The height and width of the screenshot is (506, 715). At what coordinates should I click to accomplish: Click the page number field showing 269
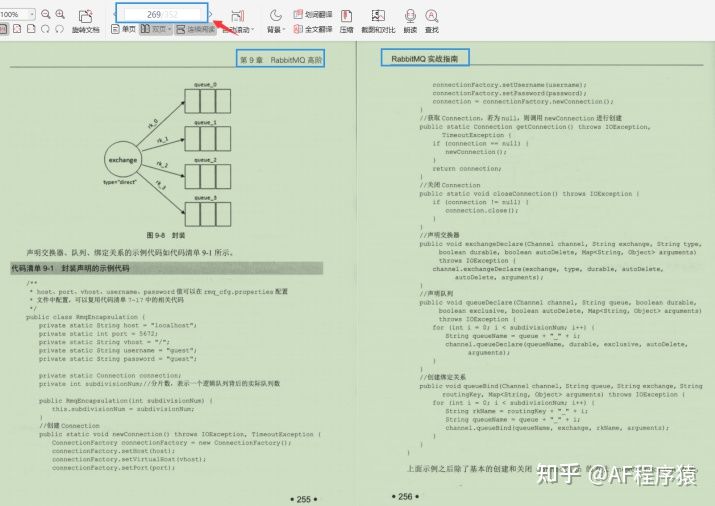pyautogui.click(x=162, y=14)
